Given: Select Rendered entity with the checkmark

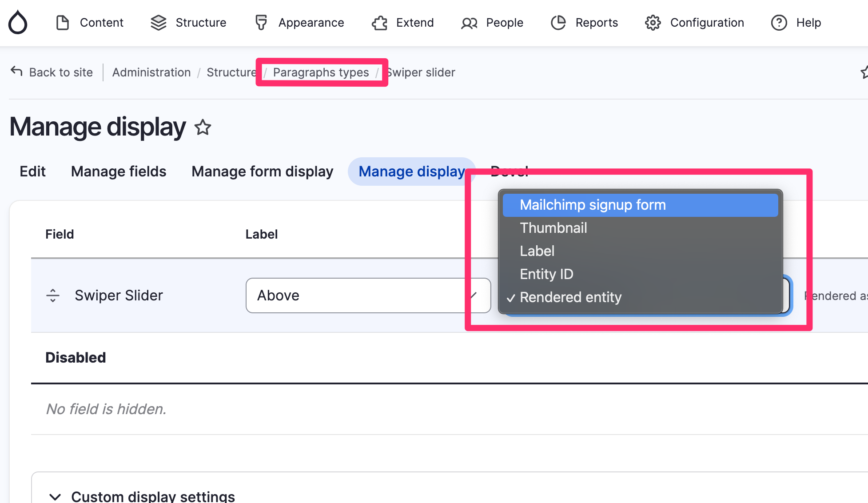Looking at the screenshot, I should click(571, 297).
